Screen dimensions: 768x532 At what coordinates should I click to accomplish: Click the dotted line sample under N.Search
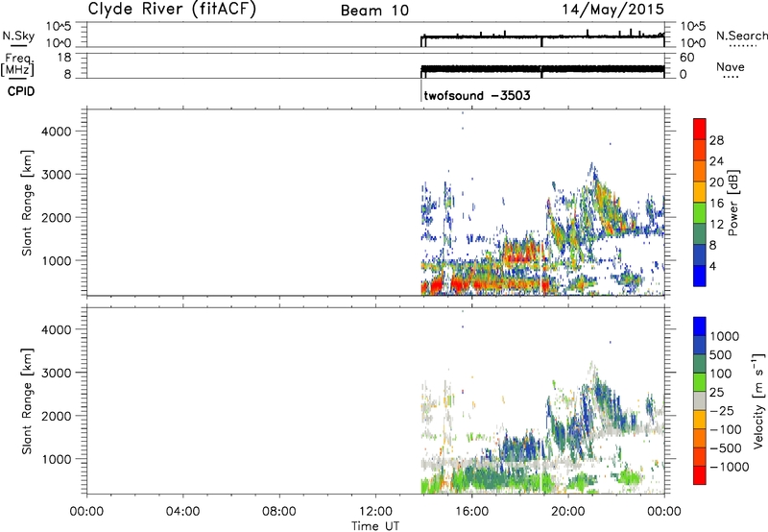click(x=742, y=46)
